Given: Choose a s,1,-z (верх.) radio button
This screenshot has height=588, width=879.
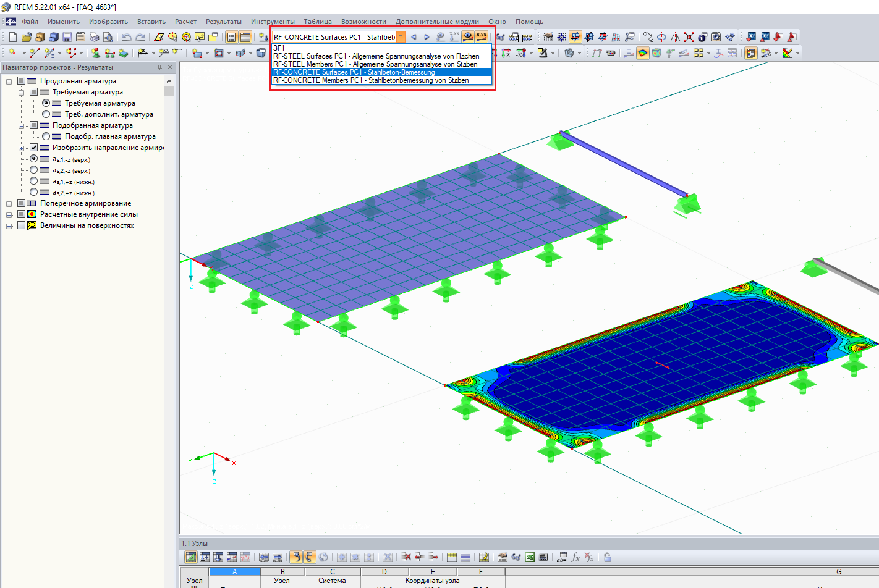Looking at the screenshot, I should pos(34,159).
